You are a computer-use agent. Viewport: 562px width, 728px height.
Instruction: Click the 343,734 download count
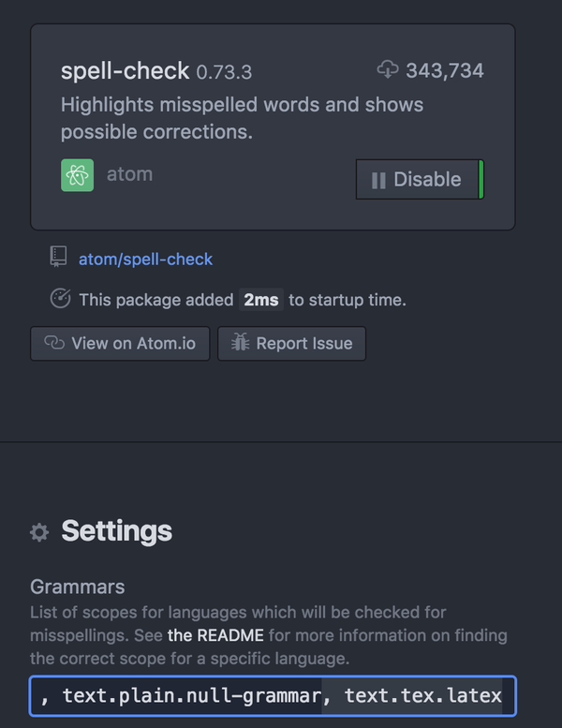tap(445, 70)
